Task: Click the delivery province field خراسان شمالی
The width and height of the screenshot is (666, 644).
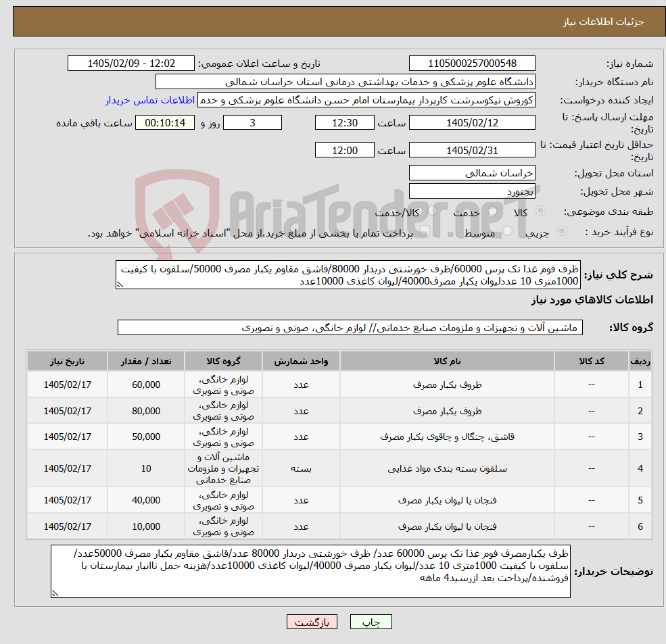Action: [472, 173]
